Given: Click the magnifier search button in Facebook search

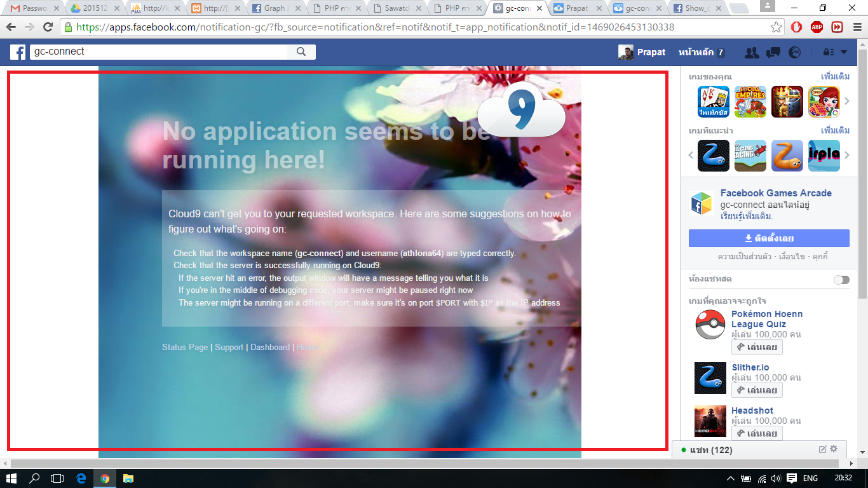Looking at the screenshot, I should [x=301, y=52].
